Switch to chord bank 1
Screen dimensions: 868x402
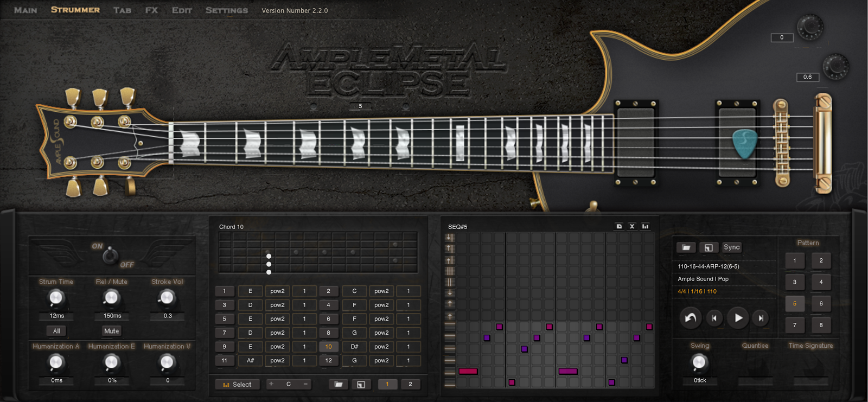(387, 385)
